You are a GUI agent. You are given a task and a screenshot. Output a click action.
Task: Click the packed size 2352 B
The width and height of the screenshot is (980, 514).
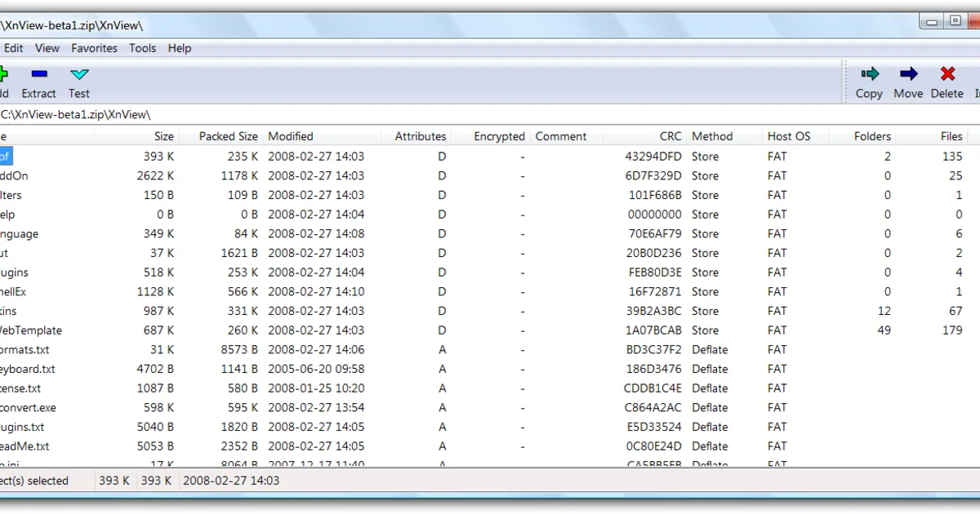(x=239, y=446)
